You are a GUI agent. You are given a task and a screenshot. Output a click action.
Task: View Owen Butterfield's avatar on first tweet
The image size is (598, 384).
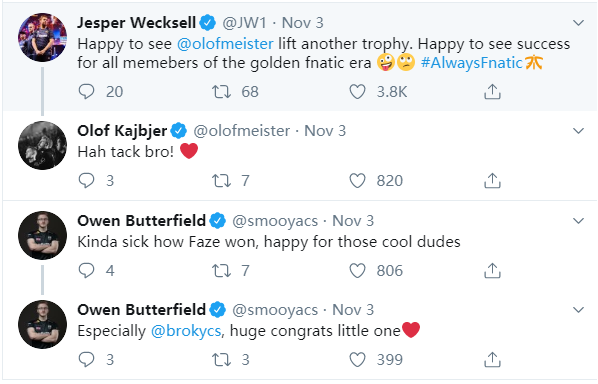click(x=42, y=235)
